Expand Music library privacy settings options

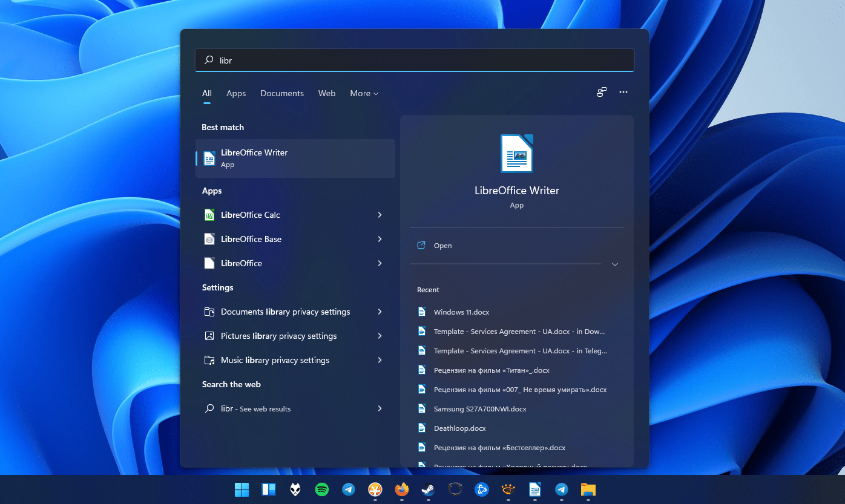tap(380, 360)
